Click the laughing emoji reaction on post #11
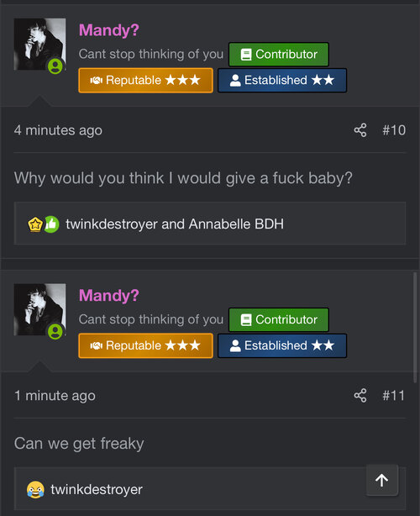This screenshot has height=516, width=420. [35, 490]
